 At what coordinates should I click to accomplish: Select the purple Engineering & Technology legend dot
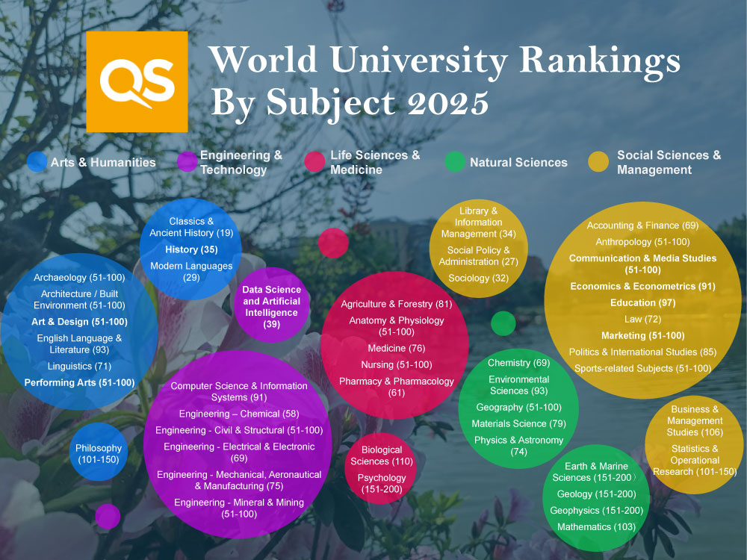coord(185,161)
